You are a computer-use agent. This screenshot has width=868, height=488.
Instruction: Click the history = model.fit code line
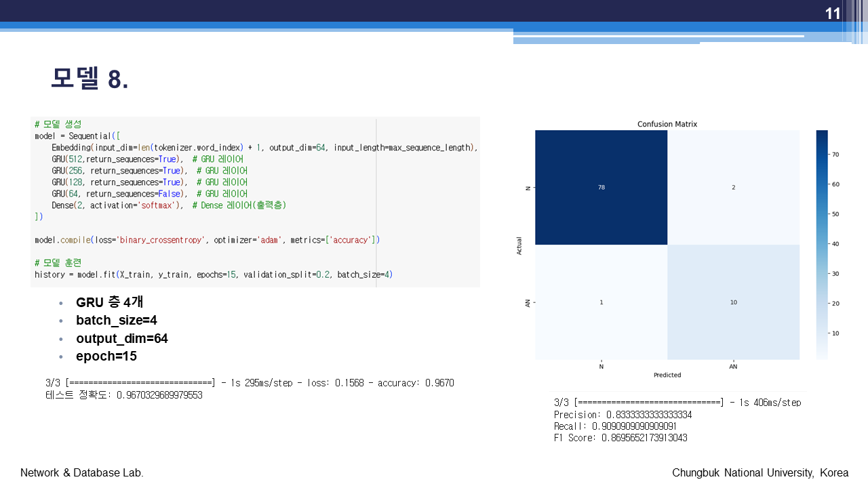[x=214, y=274]
